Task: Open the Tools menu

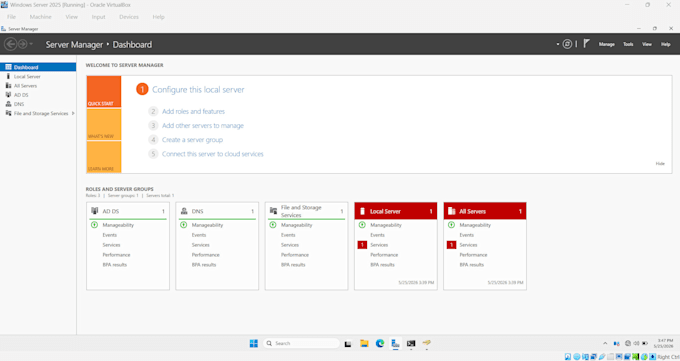Action: coord(628,44)
